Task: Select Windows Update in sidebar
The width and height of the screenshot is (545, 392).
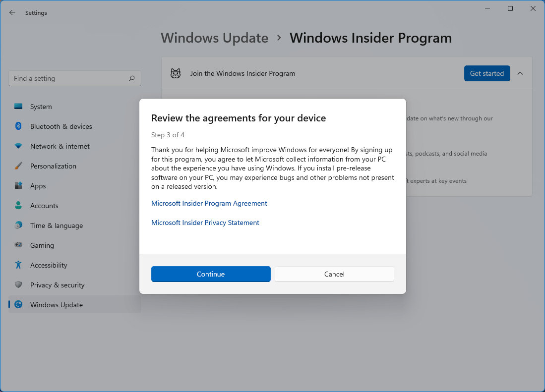Action: coord(56,305)
